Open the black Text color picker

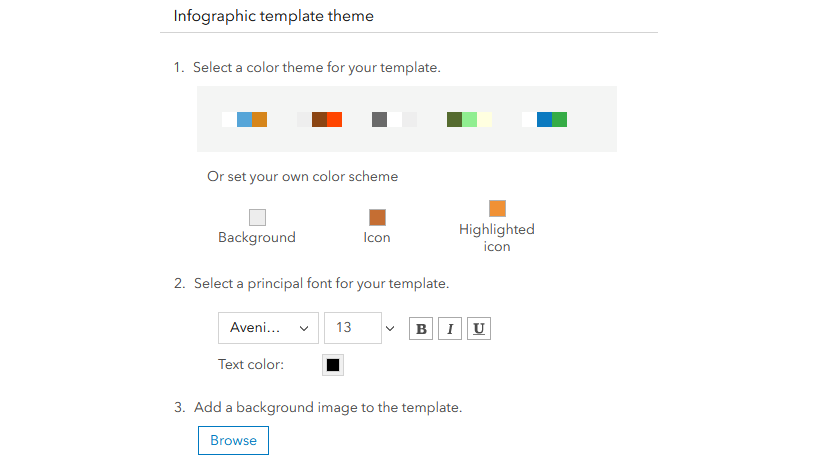tap(333, 365)
